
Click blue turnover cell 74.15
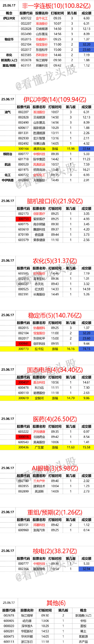(x=86, y=349)
